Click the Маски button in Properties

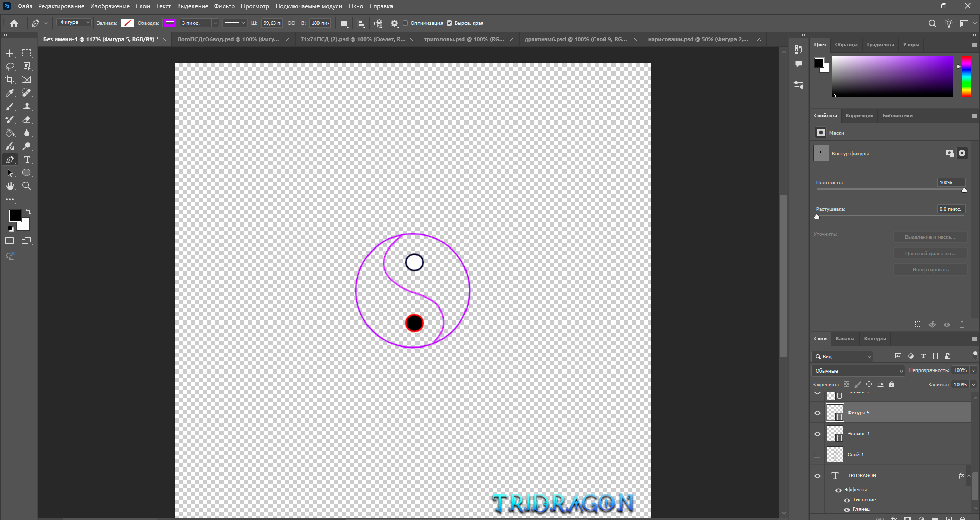tap(821, 133)
